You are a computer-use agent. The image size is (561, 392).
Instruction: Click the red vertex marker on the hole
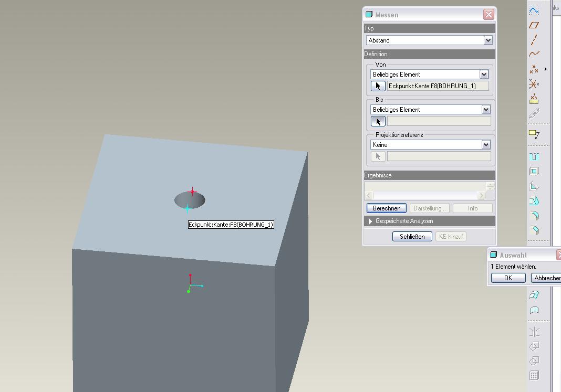point(192,192)
